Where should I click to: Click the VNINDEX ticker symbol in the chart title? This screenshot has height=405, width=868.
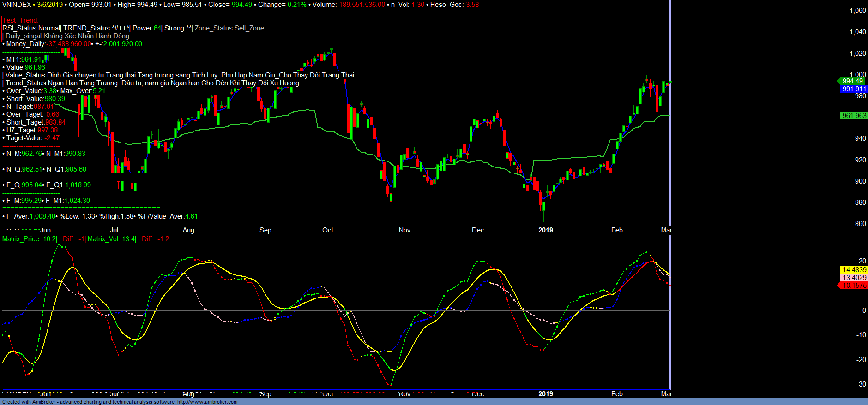pos(17,5)
